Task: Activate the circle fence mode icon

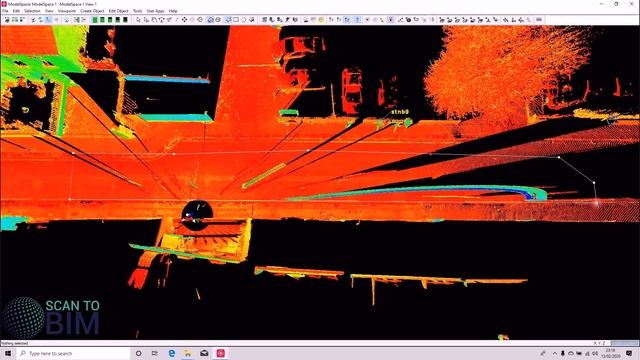Action: click(x=244, y=20)
